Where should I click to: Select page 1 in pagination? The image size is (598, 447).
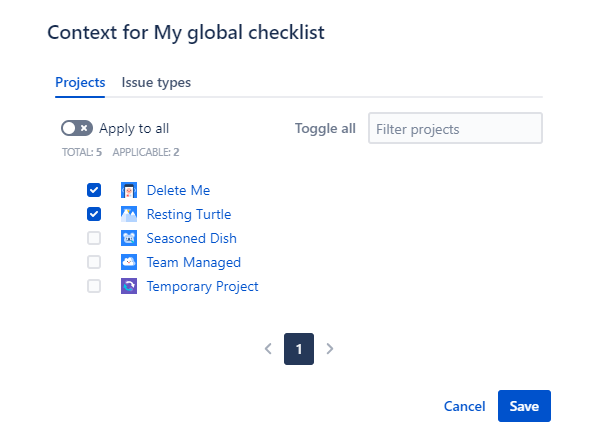point(299,349)
